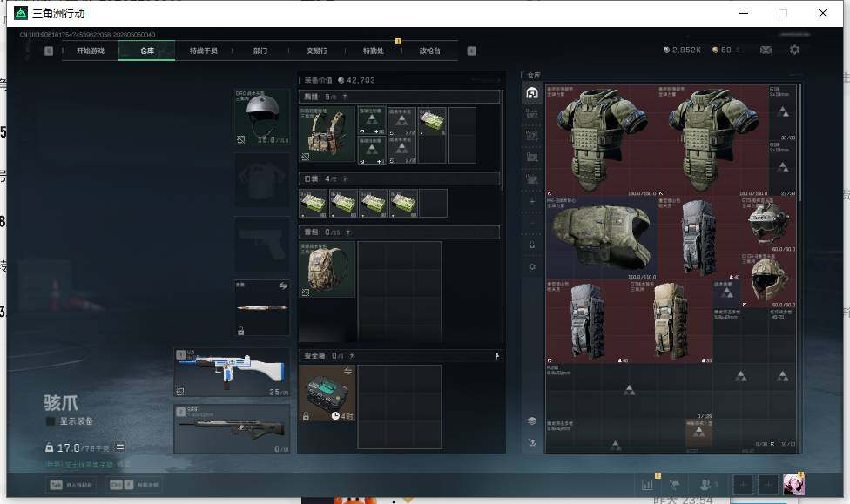The image size is (850, 504).
Task: Click the help icon next to 背包
Action: 348,232
